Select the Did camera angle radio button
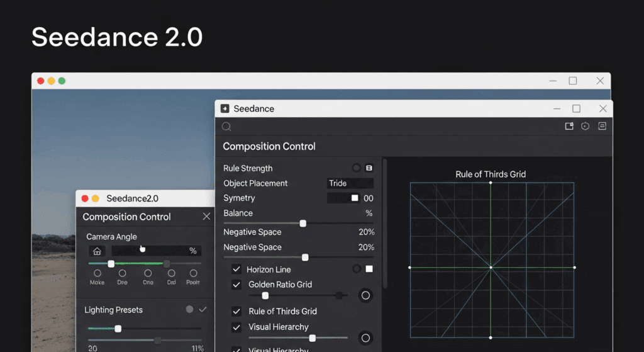 (x=171, y=273)
